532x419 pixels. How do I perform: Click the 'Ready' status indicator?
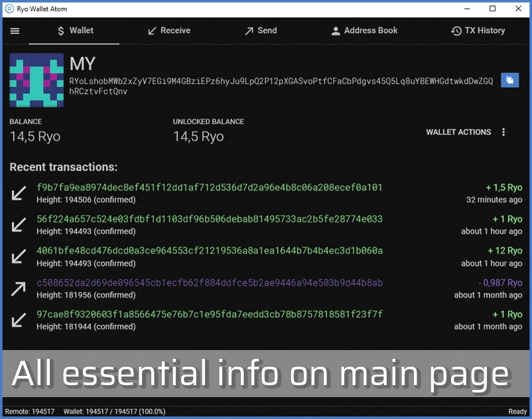click(x=517, y=412)
